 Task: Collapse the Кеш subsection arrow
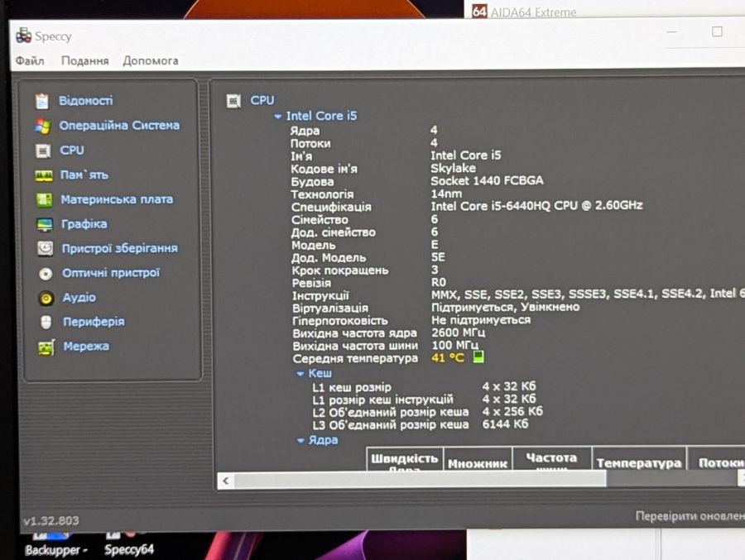click(300, 374)
